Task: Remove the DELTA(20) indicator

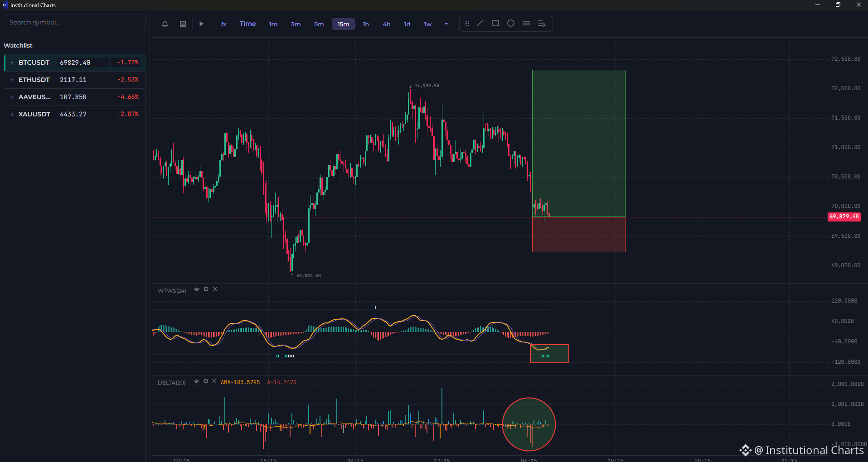Action: coord(214,381)
